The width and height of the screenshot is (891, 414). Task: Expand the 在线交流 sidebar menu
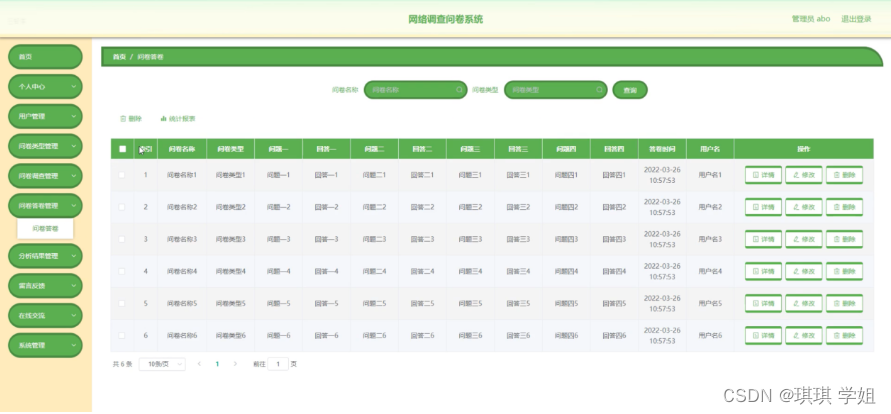[x=45, y=315]
